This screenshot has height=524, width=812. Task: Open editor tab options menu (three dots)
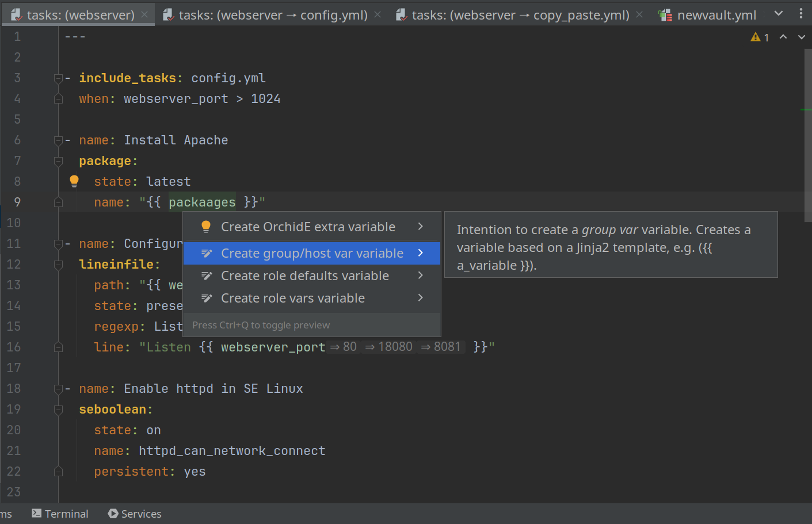pos(800,13)
